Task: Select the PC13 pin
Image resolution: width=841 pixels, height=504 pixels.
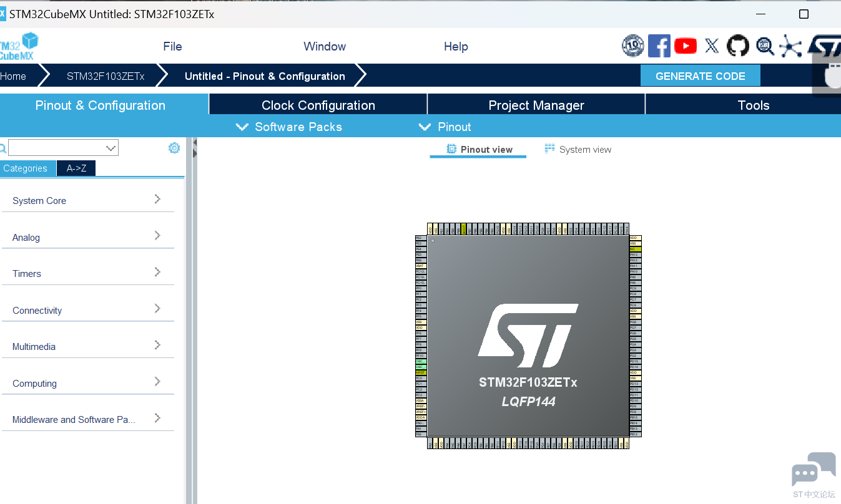Action: 420,271
